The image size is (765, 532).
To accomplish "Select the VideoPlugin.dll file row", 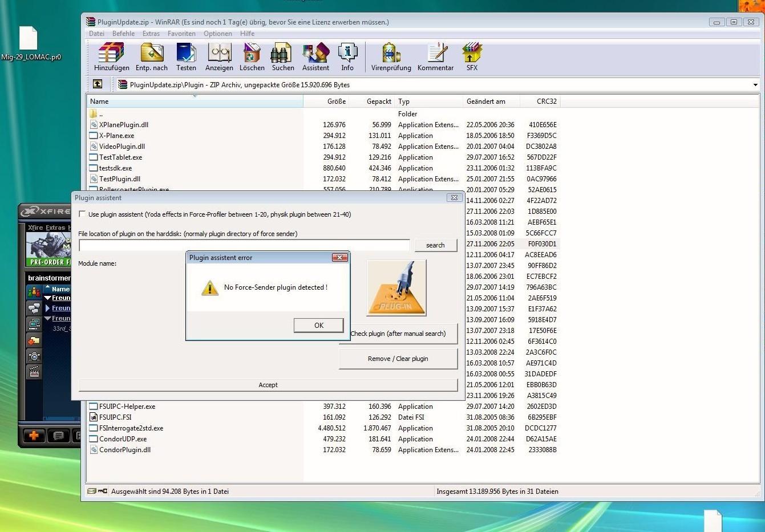I will (x=323, y=147).
